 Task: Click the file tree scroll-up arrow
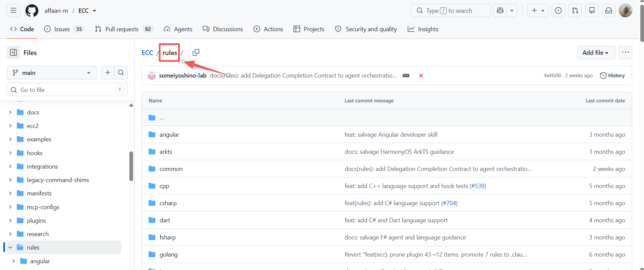point(131,105)
